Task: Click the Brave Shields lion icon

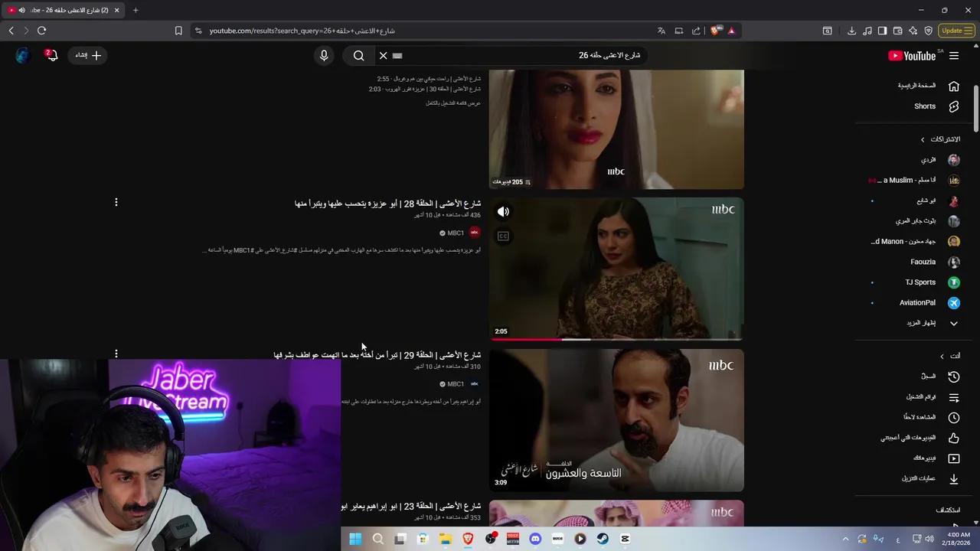Action: click(716, 31)
